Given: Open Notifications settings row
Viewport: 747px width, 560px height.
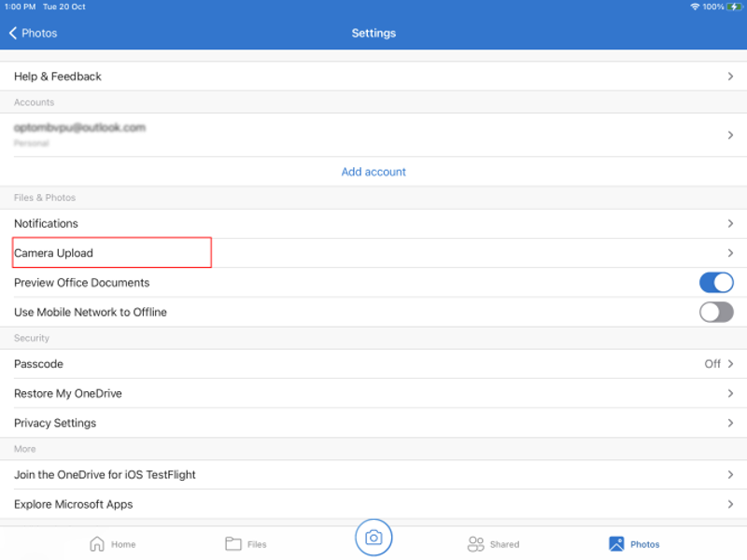Looking at the screenshot, I should coord(373,224).
